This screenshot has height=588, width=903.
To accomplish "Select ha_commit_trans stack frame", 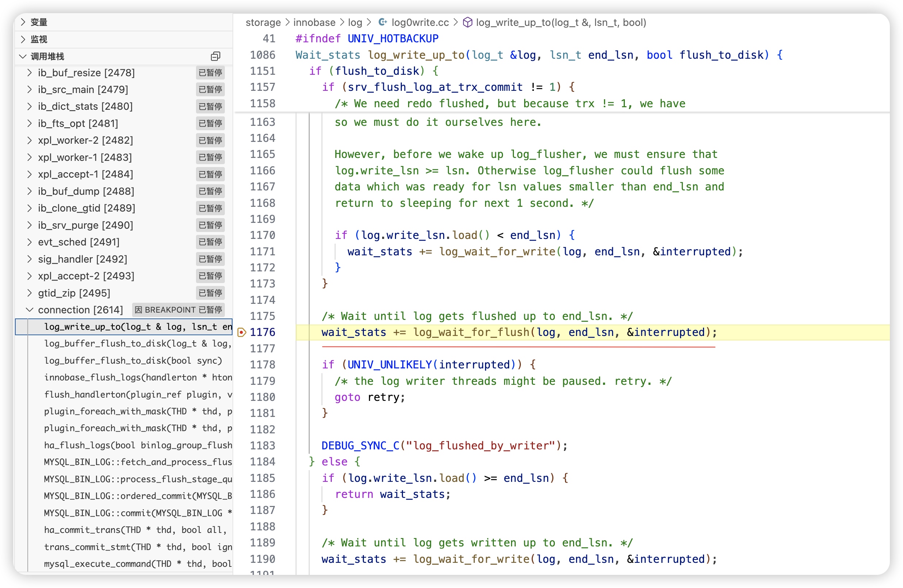I will click(x=135, y=530).
